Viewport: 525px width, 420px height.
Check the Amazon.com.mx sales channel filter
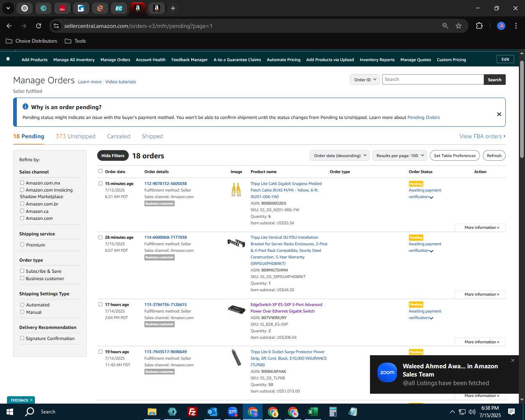point(22,183)
